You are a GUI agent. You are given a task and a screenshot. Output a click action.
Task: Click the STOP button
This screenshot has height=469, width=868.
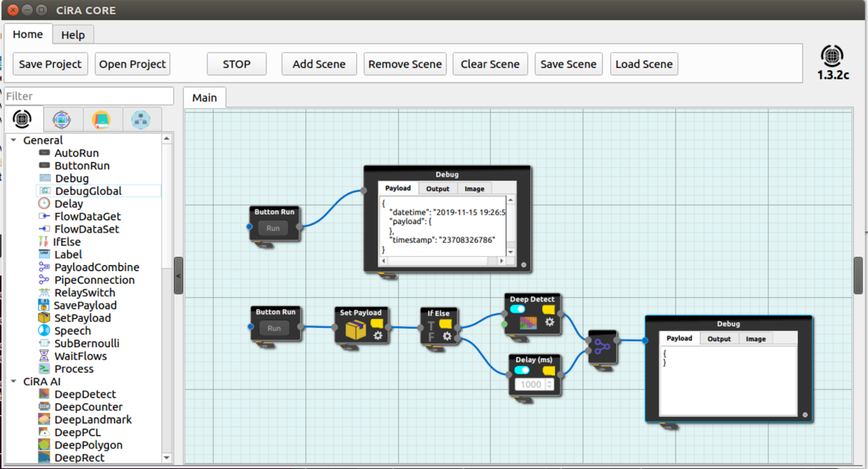click(x=237, y=64)
